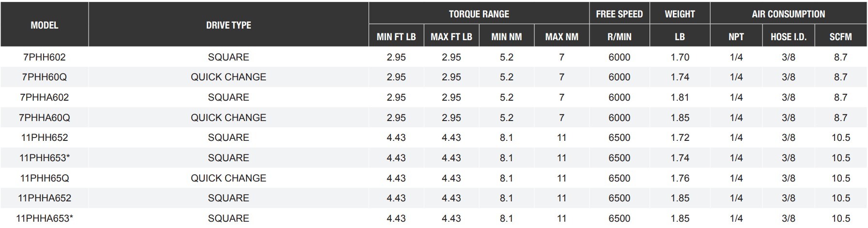Select model 11PHHA652 cell

click(44, 198)
